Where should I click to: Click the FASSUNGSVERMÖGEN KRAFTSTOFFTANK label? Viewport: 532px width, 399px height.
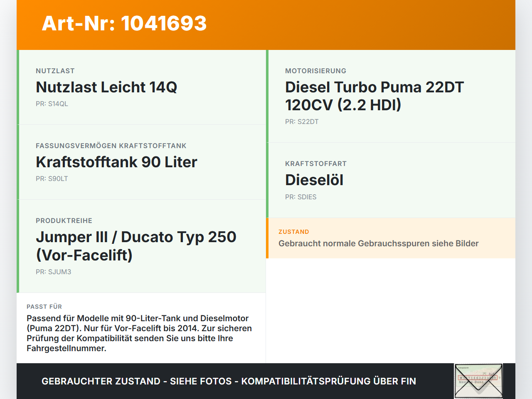111,146
